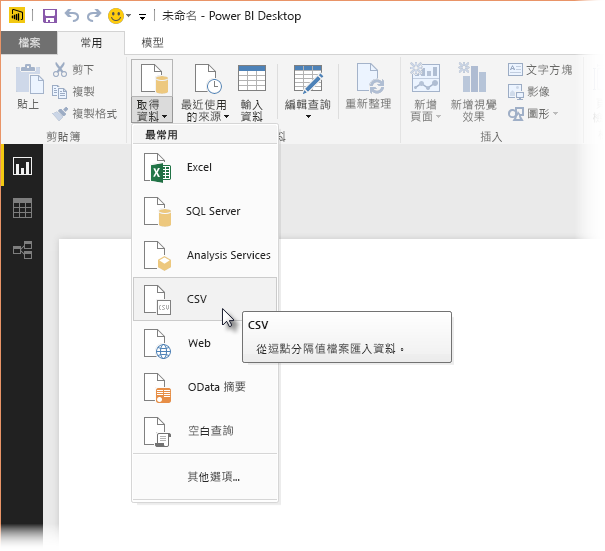Expand the 編輯查詢 dropdown arrow
This screenshot has height=551, width=605.
(x=308, y=116)
